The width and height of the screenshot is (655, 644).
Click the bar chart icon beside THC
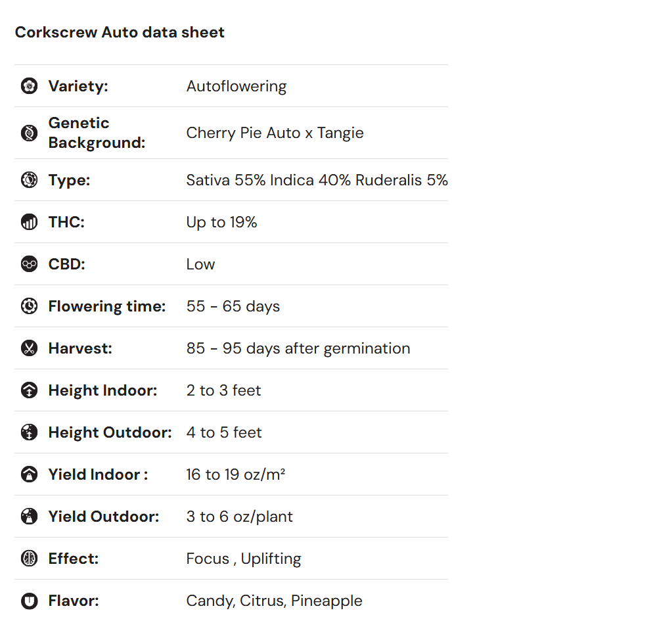[29, 222]
